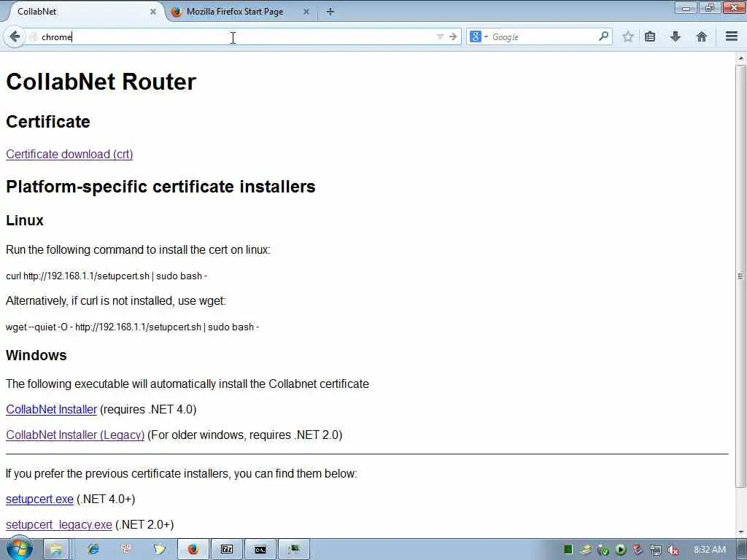This screenshot has height=560, width=747.
Task: Open the command prompt taskbar button
Action: (x=260, y=550)
